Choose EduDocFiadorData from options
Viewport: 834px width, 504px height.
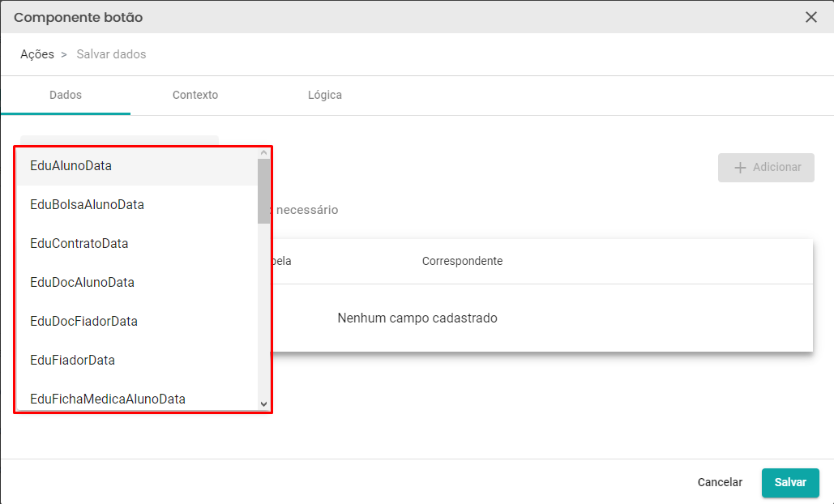137,321
